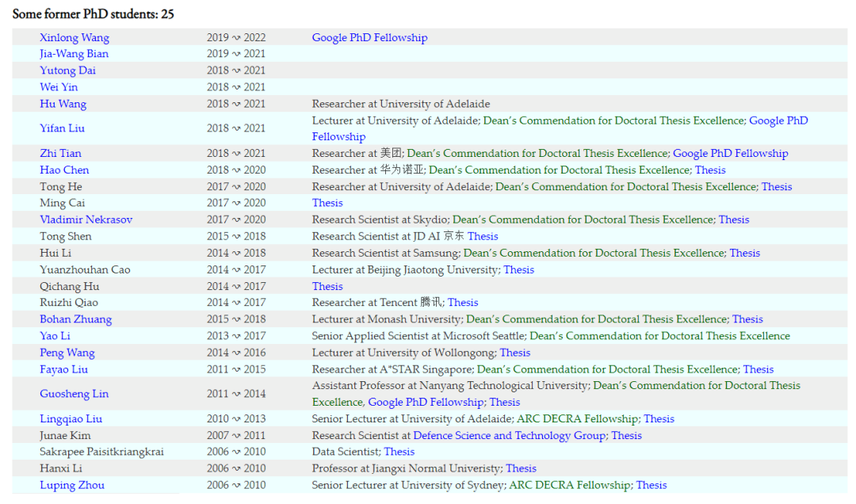856x504 pixels.
Task: Open Dean's Commendation link in Yifan Liu row
Action: [614, 120]
